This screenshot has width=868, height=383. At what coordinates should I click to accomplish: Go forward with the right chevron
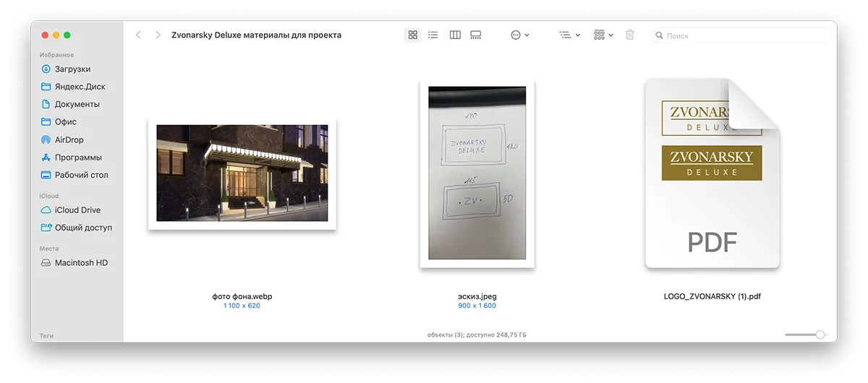pyautogui.click(x=158, y=35)
